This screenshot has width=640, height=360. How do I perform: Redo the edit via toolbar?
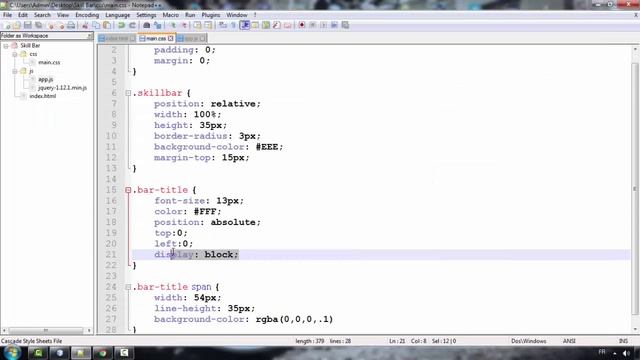coord(133,25)
